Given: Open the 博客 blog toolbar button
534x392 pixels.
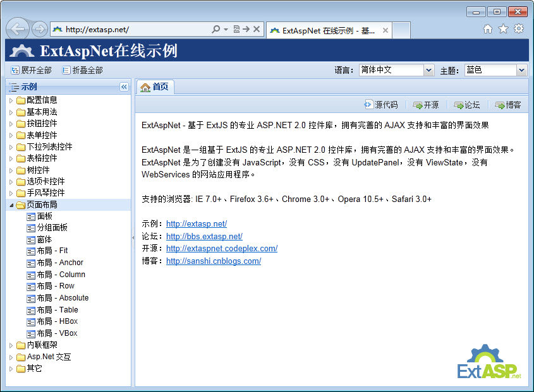Looking at the screenshot, I should 500,105.
